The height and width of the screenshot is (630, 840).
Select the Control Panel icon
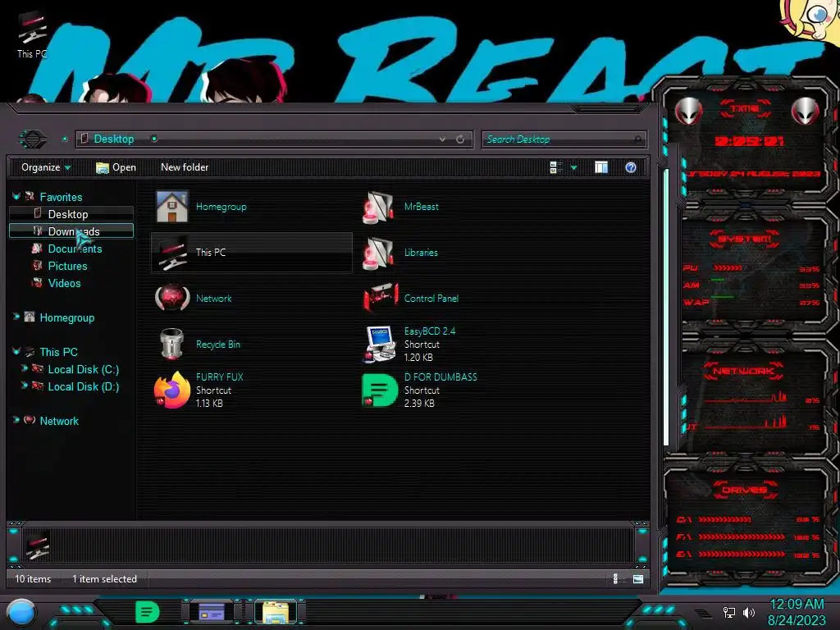click(381, 299)
